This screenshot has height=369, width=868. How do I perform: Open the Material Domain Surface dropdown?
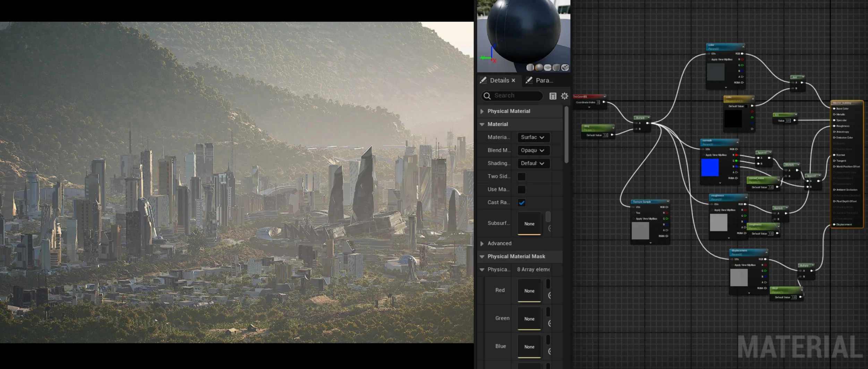point(533,137)
